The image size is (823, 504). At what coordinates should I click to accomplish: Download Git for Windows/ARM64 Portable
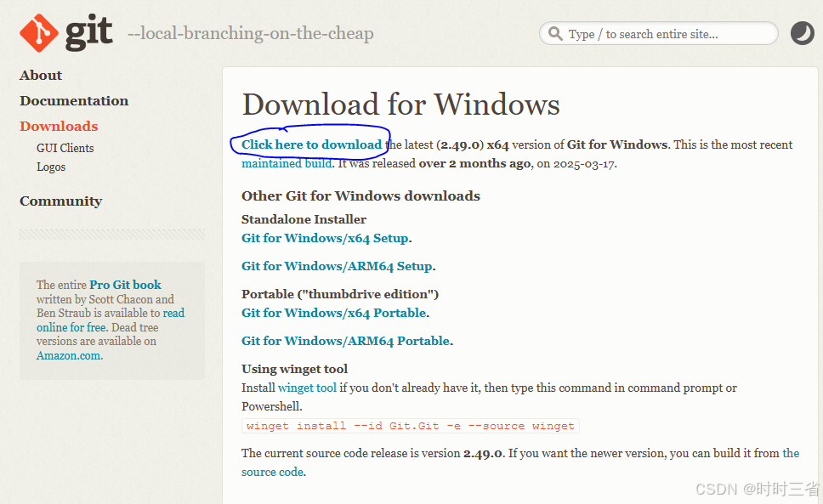click(x=346, y=341)
